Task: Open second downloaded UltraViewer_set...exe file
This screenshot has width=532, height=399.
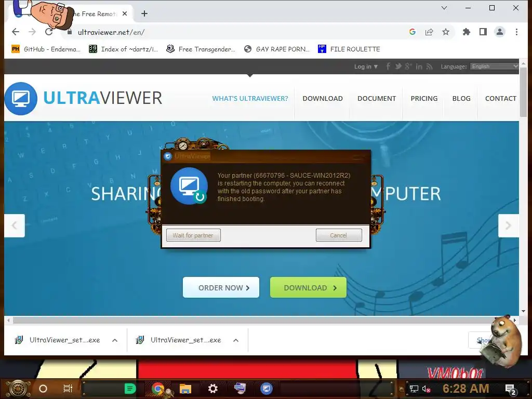Action: [179, 340]
